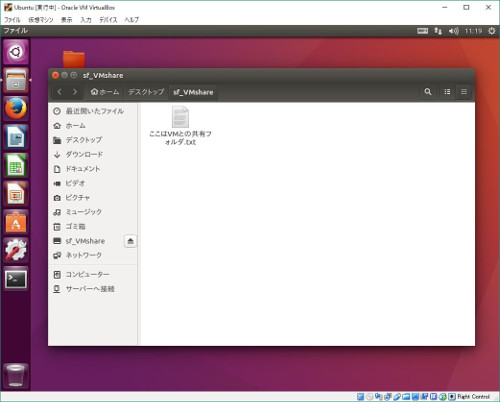Viewport: 500px width, 402px height.
Task: Open the VirtualBox ヘルプ menu
Action: click(132, 20)
